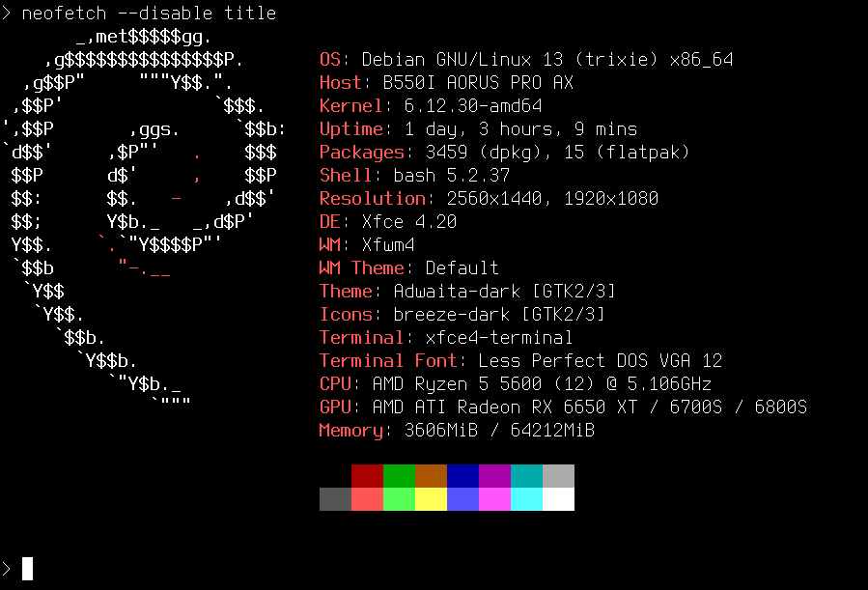Click the OS label in neofetch output
868x590 pixels.
click(330, 59)
